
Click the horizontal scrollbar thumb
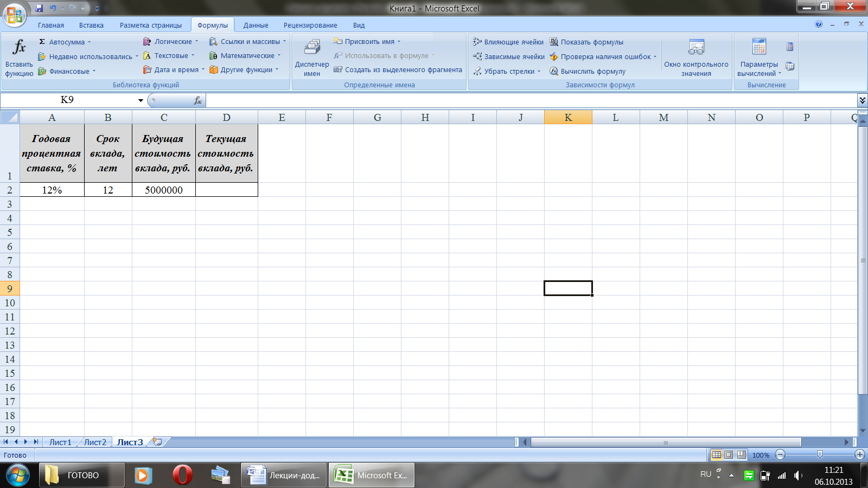coord(666,442)
